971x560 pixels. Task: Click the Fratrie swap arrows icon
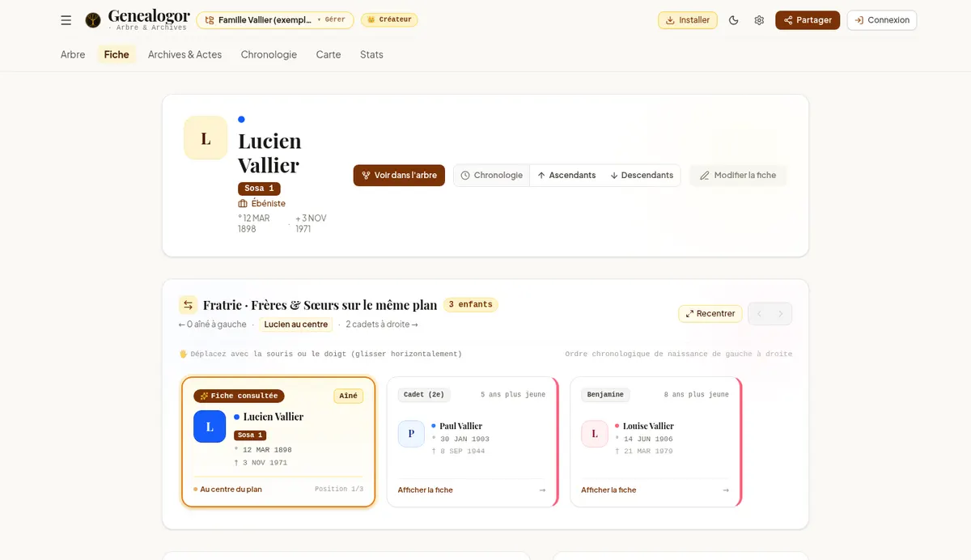(188, 305)
